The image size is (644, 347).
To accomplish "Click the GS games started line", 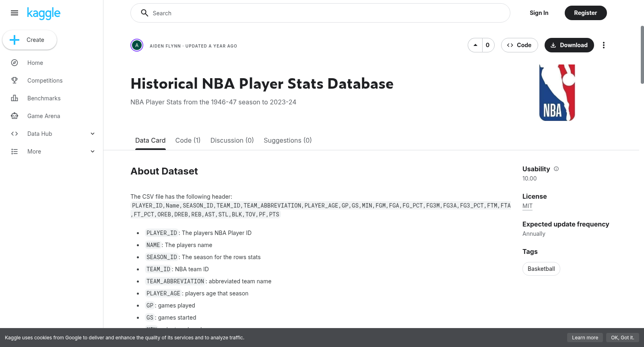I will click(171, 318).
